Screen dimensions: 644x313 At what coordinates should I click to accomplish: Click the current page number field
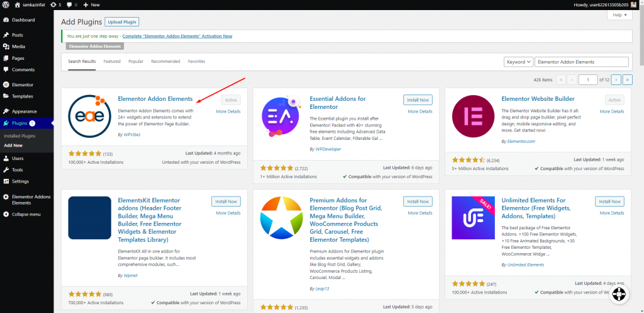coord(588,79)
